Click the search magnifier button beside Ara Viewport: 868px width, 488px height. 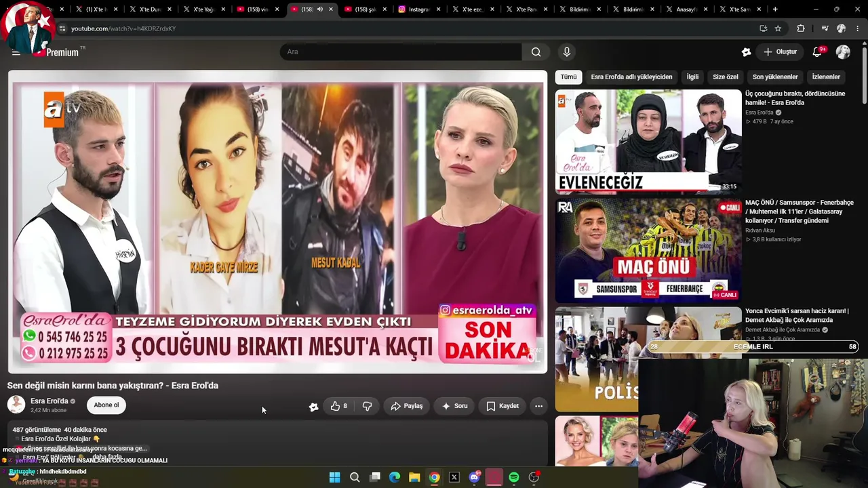[x=536, y=52]
